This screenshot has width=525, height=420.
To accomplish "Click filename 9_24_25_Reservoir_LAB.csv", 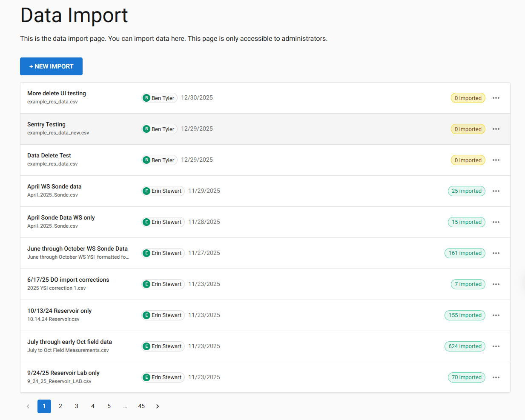I will coord(59,381).
